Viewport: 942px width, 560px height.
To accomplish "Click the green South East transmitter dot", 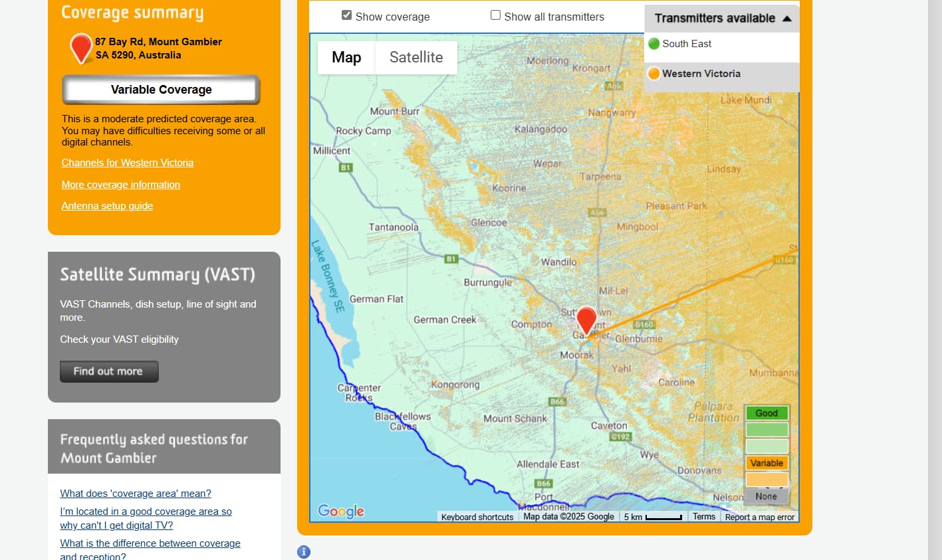I will point(653,44).
